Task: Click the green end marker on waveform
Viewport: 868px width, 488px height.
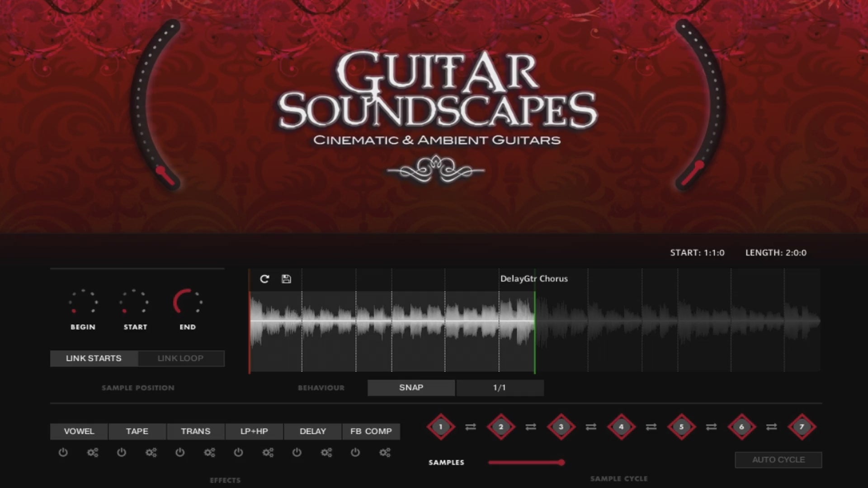Action: coord(535,332)
